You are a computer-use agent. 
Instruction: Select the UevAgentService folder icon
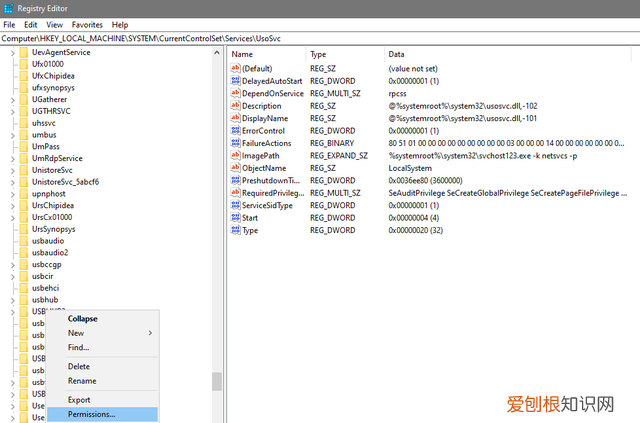(x=24, y=53)
